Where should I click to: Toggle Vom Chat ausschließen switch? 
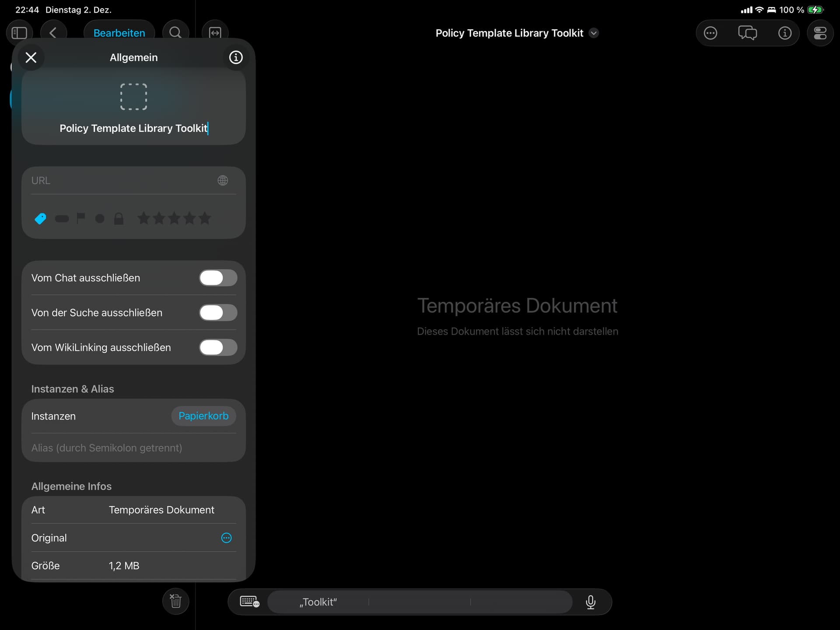click(x=218, y=278)
